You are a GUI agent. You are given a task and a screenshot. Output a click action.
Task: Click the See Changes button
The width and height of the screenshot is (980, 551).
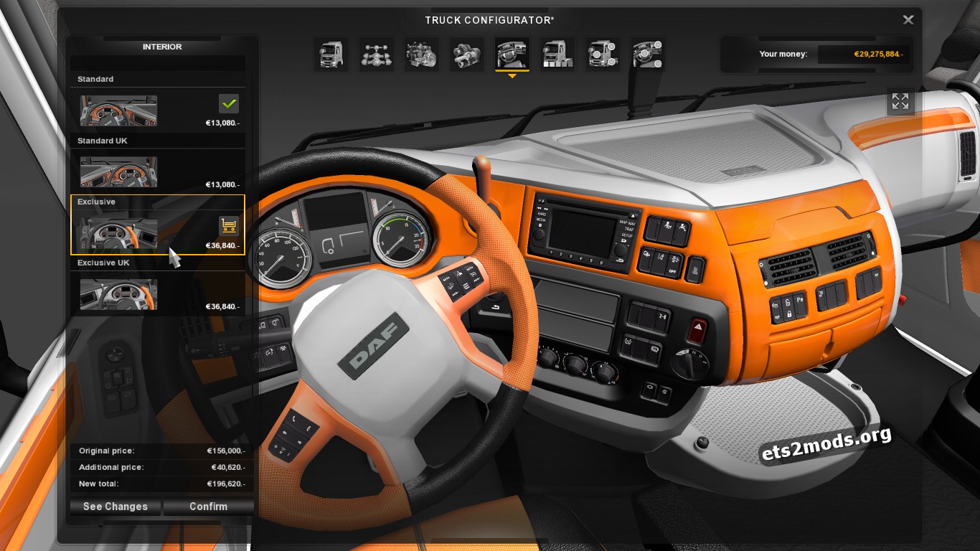pos(116,507)
